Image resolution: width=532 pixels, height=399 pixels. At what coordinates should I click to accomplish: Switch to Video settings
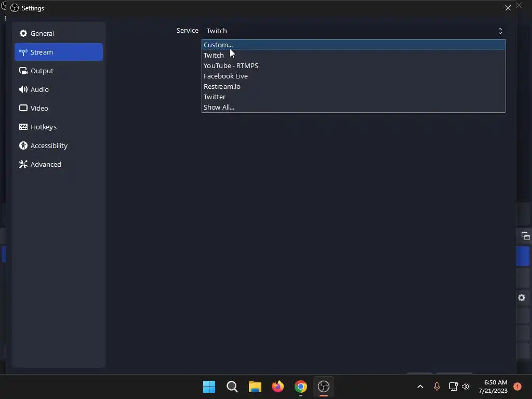58,108
